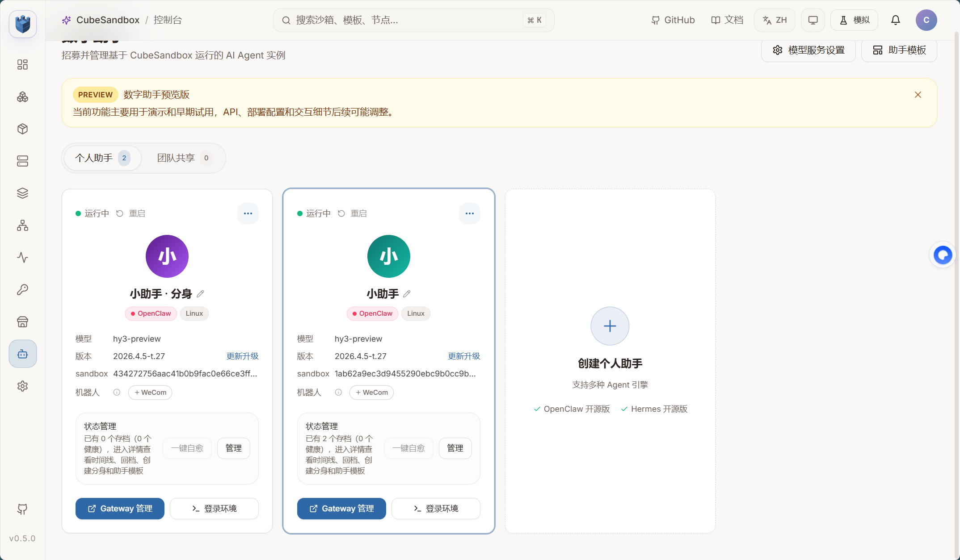
Task: Open 助手模板 button
Action: [x=899, y=50]
